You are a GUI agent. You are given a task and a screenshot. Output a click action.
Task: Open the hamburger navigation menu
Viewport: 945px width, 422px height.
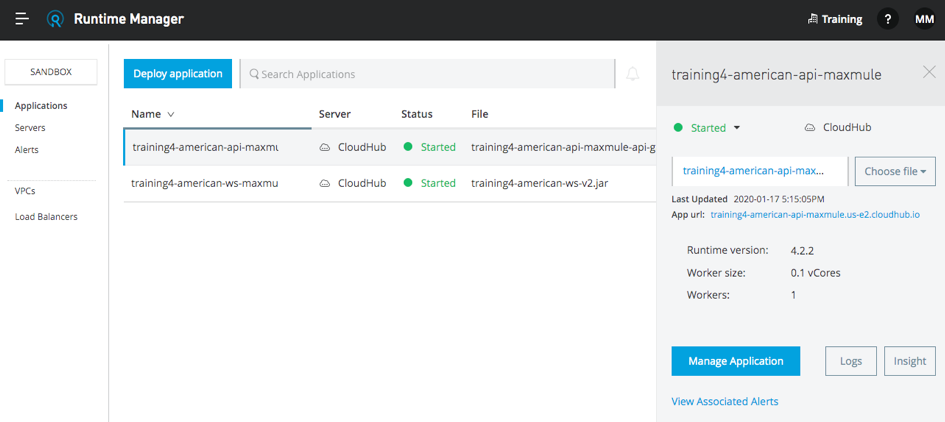point(22,19)
